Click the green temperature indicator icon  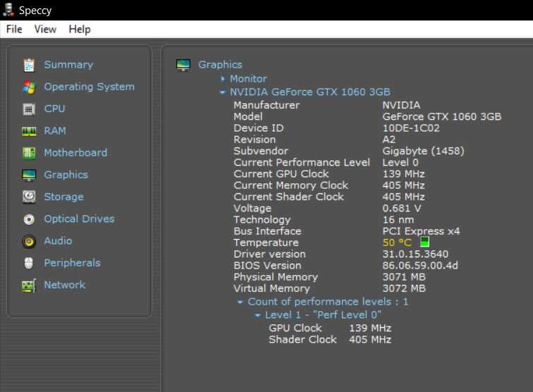coord(424,242)
